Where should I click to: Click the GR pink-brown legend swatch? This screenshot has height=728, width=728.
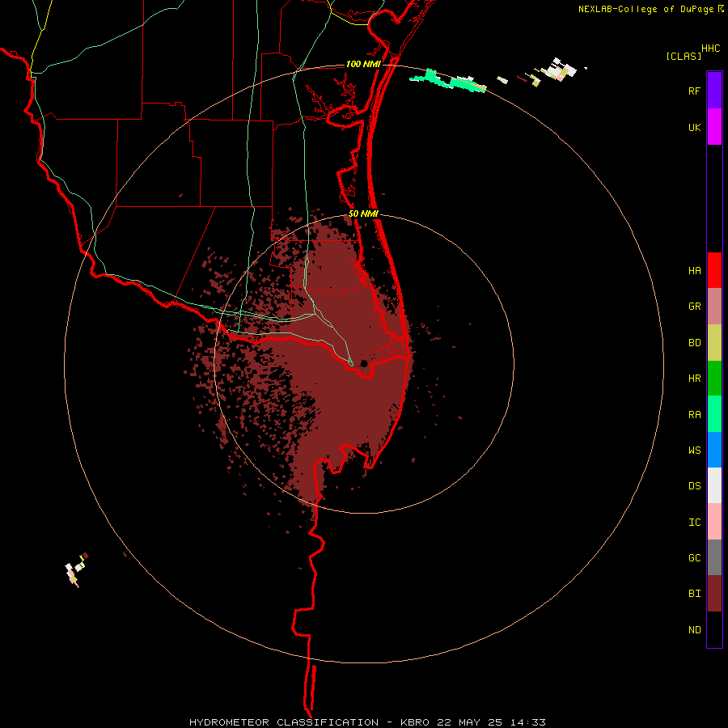pos(714,307)
